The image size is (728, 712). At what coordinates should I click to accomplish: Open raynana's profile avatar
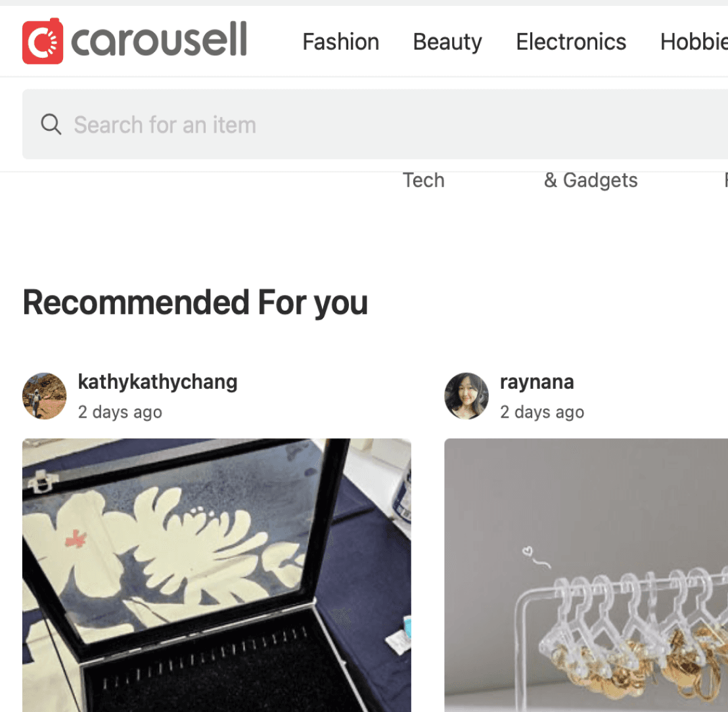[x=466, y=396]
